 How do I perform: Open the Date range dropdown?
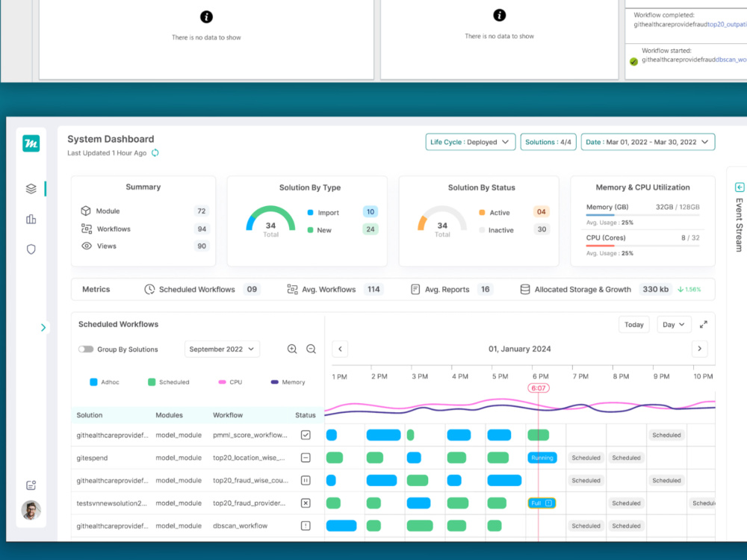click(648, 142)
